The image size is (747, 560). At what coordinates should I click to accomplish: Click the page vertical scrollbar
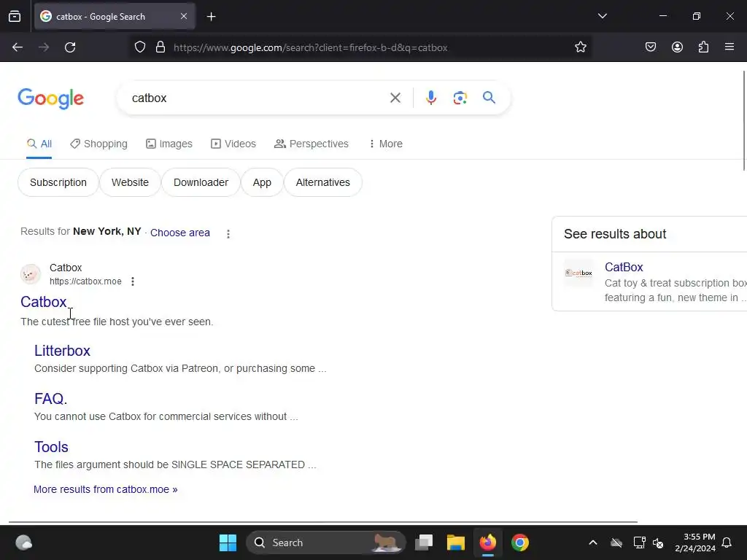743,120
